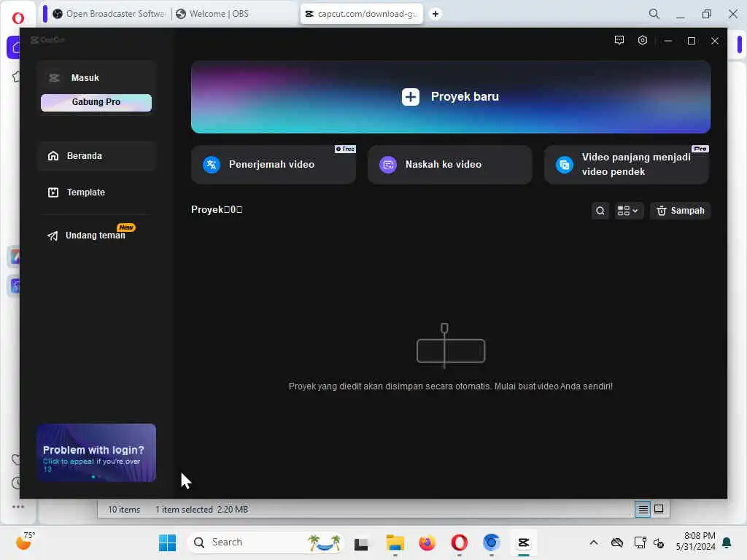
Task: Click Gabung Pro upgrade button
Action: (96, 102)
